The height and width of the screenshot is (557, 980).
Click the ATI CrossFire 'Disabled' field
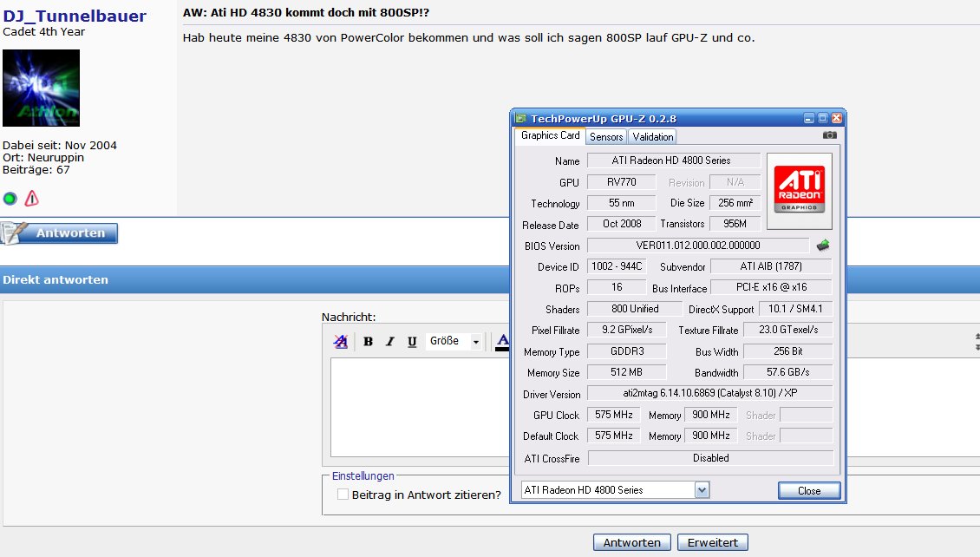[x=710, y=458]
